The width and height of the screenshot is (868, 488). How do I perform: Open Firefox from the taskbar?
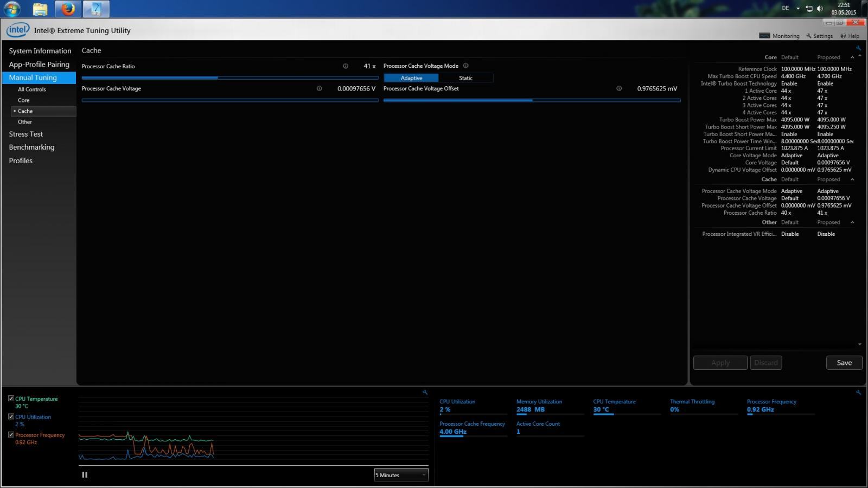coord(68,9)
